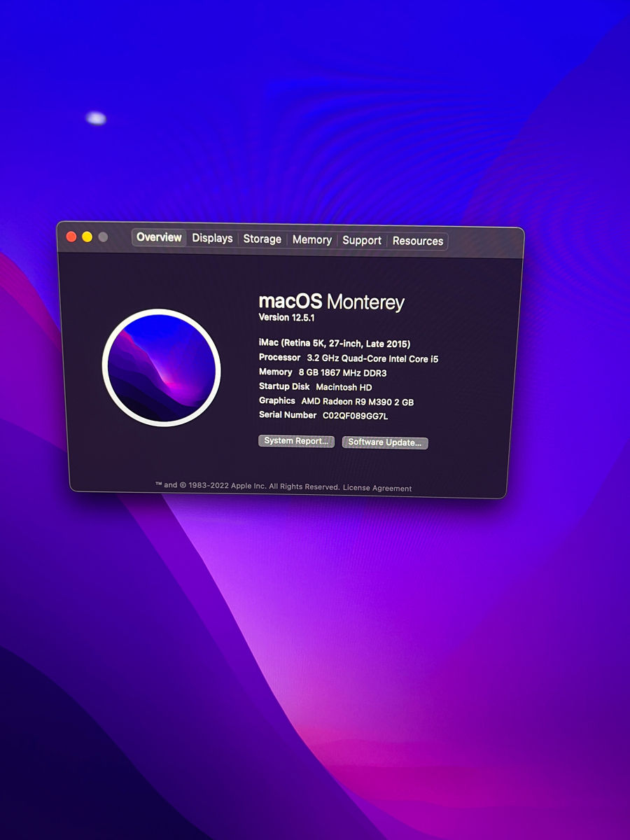Click the green zoom button
630x840 pixels.
tap(102, 237)
